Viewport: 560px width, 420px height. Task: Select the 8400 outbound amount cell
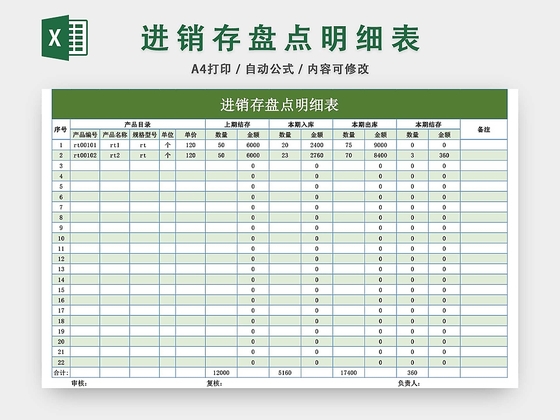click(x=380, y=155)
